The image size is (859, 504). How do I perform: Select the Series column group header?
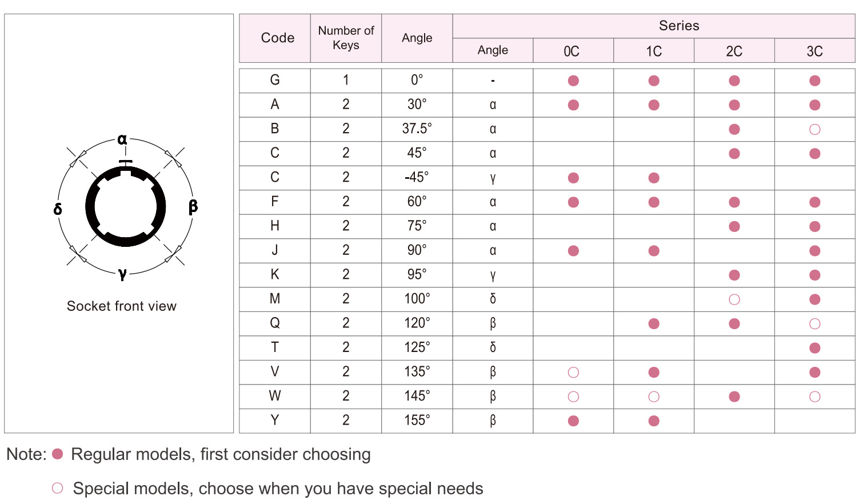click(x=678, y=26)
